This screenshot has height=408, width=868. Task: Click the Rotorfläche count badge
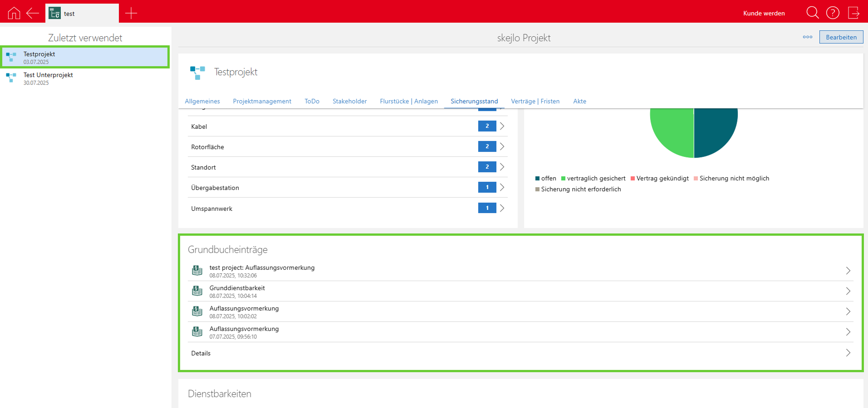click(487, 146)
